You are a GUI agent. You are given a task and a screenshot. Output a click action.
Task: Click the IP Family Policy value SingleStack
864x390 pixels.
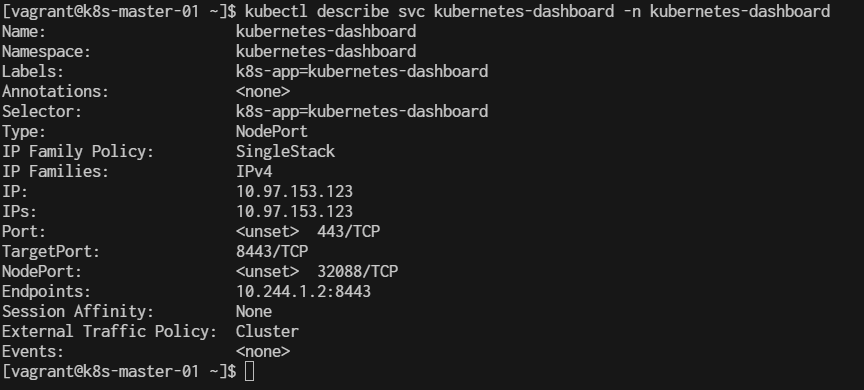[285, 151]
